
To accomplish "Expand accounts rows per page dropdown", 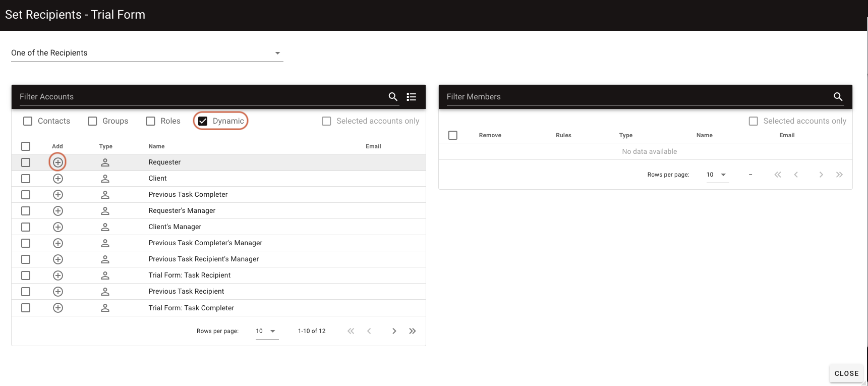I will tap(267, 331).
